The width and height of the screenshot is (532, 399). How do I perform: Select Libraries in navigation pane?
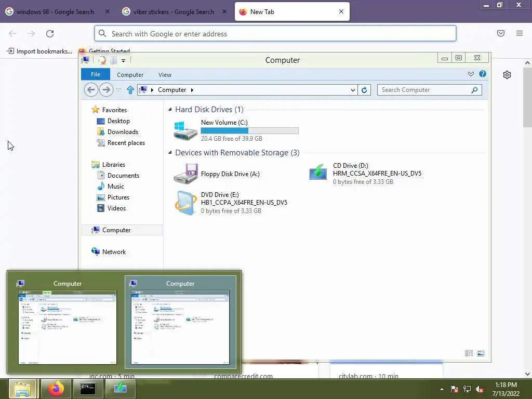113,165
